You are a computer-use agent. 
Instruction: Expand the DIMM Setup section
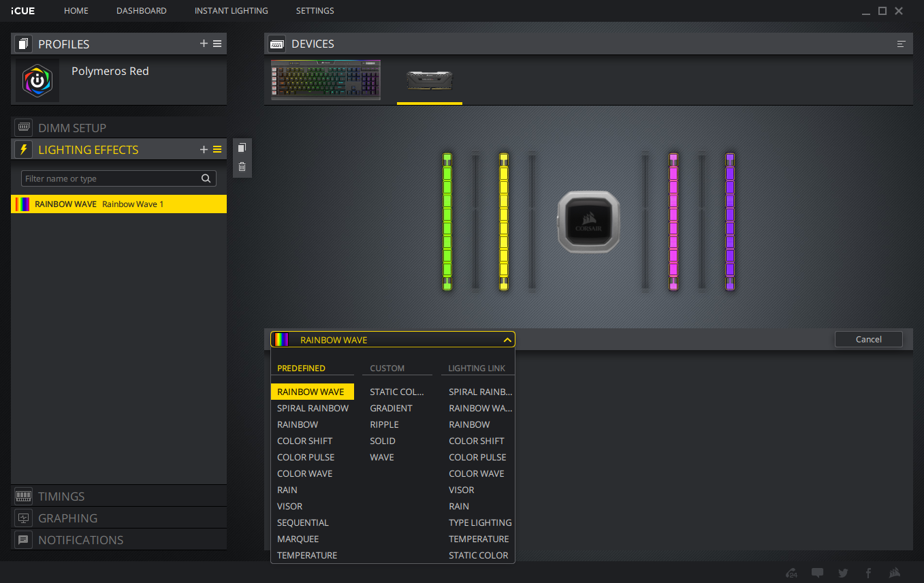[71, 128]
